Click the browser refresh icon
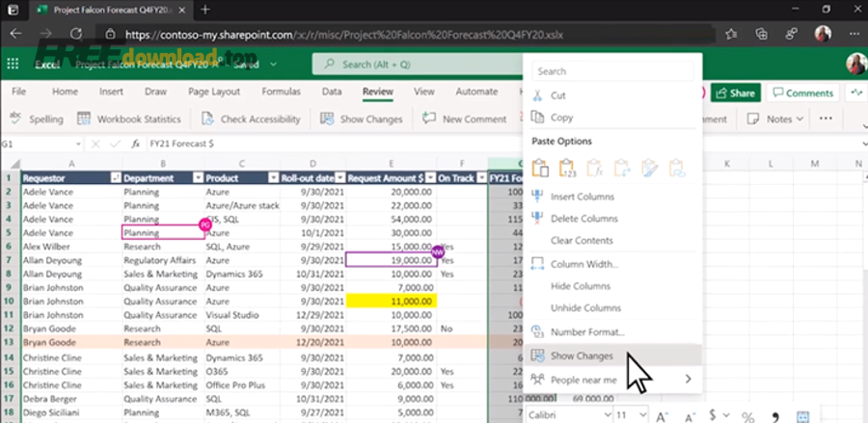Screen dimensions: 868x423 (76, 35)
